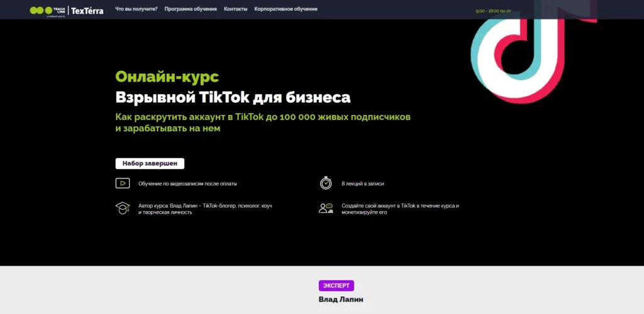Click the person-with-laptop icon near 'Создайте свой аккаунт'

pyautogui.click(x=326, y=208)
